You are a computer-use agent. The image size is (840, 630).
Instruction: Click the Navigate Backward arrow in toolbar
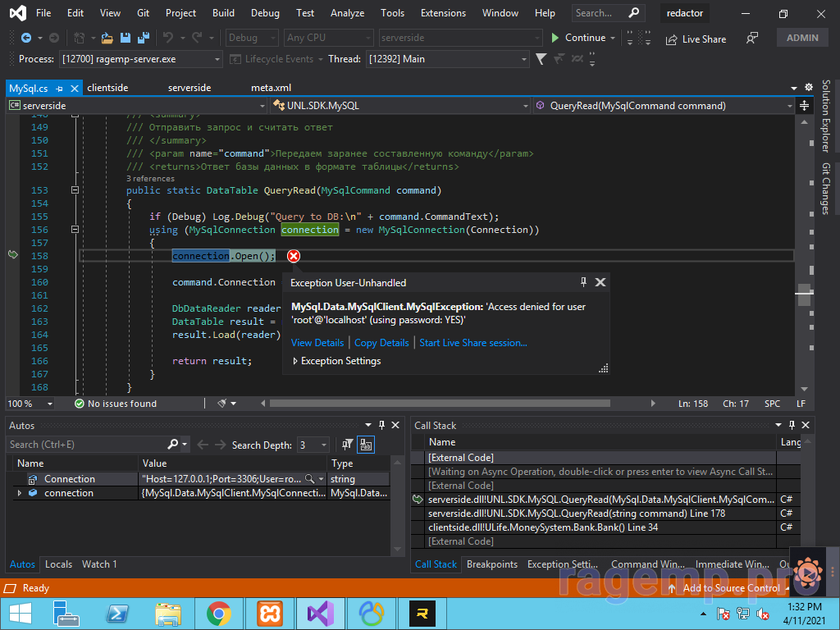coord(25,38)
